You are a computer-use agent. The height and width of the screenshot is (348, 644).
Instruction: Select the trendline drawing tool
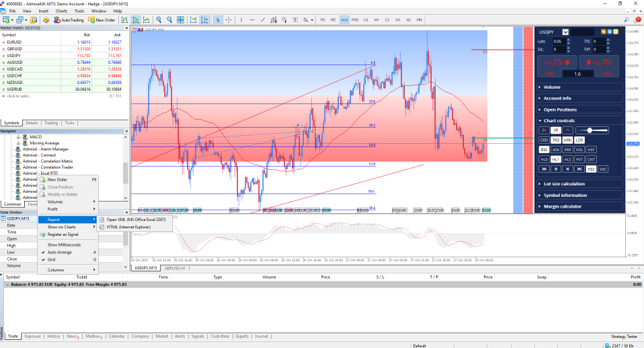pos(262,19)
